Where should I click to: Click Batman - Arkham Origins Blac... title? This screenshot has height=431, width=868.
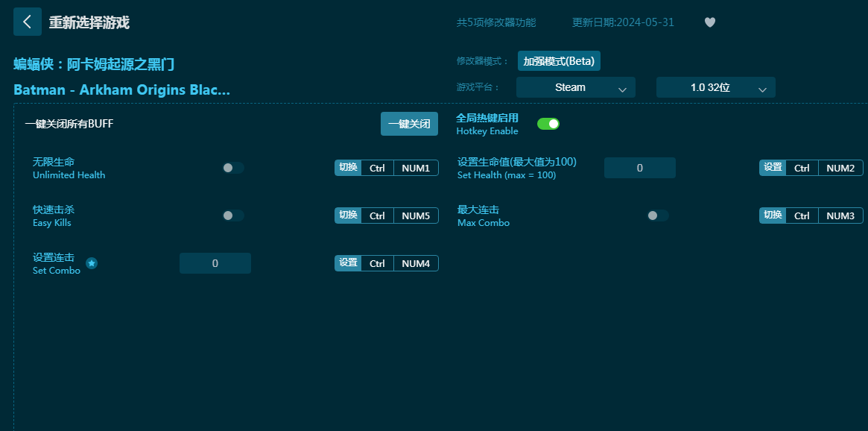tap(121, 89)
